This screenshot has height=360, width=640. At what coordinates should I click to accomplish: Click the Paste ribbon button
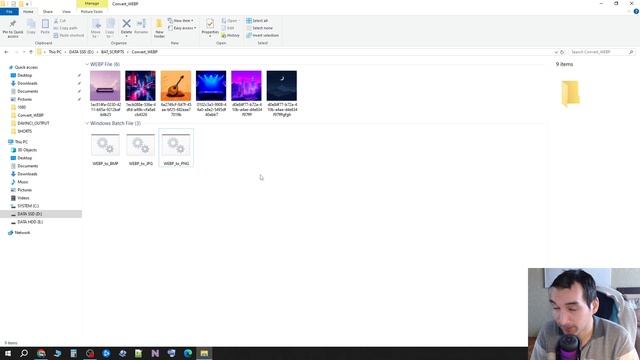(45, 27)
